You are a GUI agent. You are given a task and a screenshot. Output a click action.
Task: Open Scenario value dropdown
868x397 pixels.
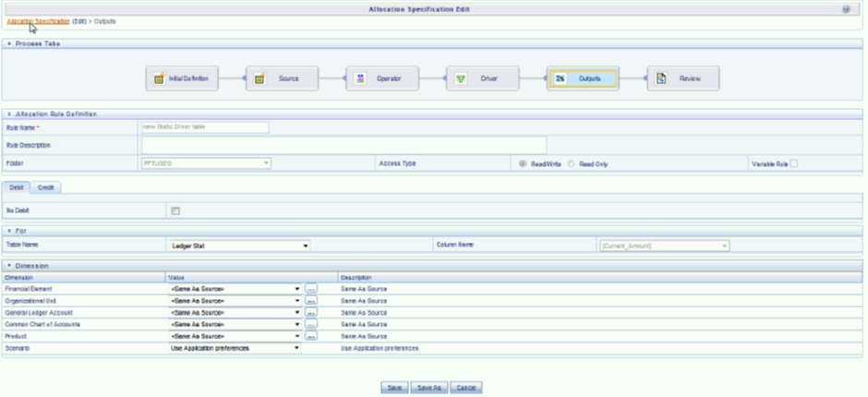[x=235, y=348]
